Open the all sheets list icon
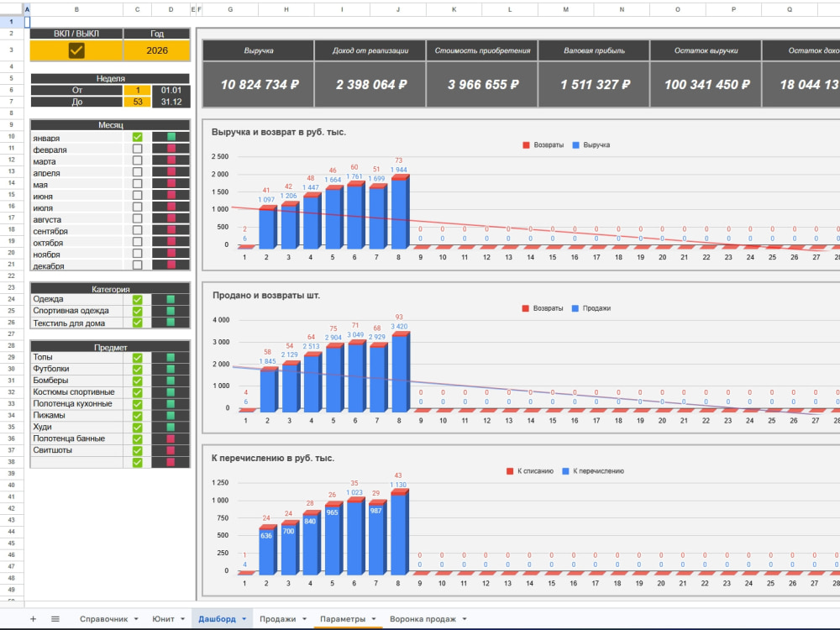This screenshot has width=840, height=630. (55, 619)
